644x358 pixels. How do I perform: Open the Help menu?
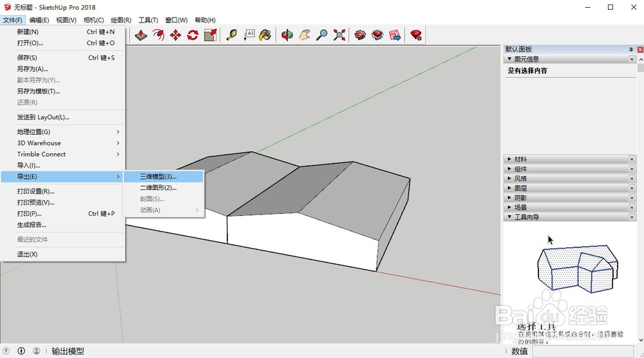(x=205, y=20)
